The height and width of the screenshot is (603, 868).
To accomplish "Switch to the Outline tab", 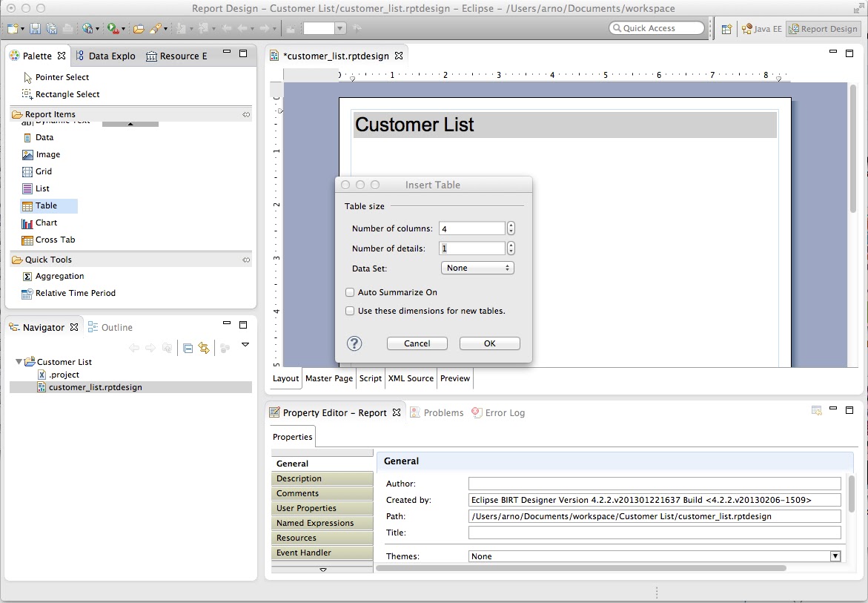I will coord(110,327).
